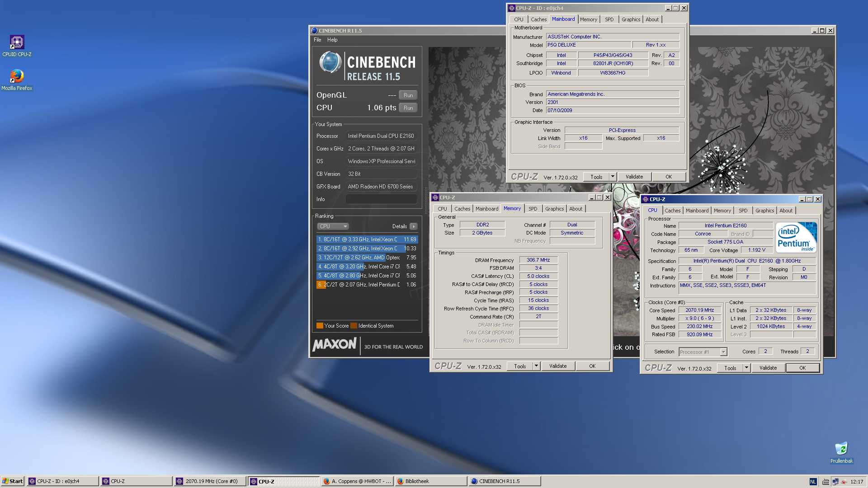Open the File menu in Cinebench
The width and height of the screenshot is (868, 488).
point(317,40)
